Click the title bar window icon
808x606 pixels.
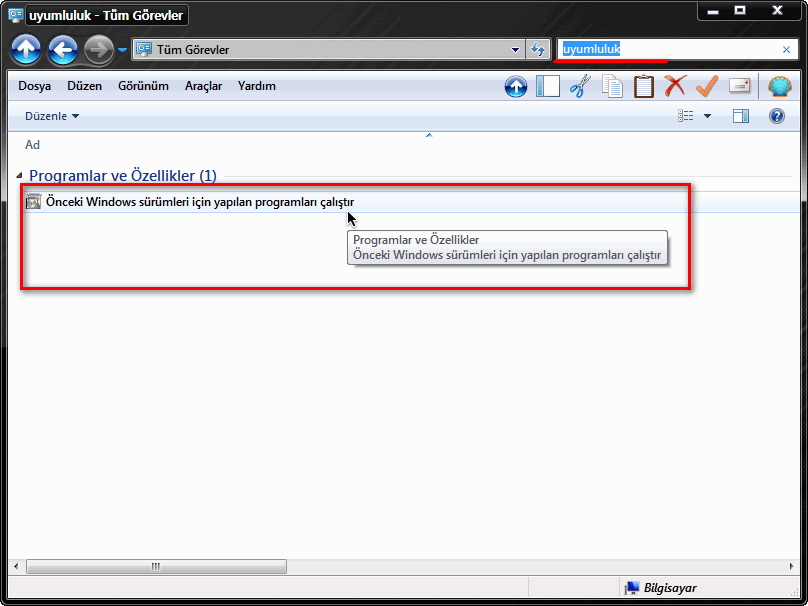tap(16, 15)
